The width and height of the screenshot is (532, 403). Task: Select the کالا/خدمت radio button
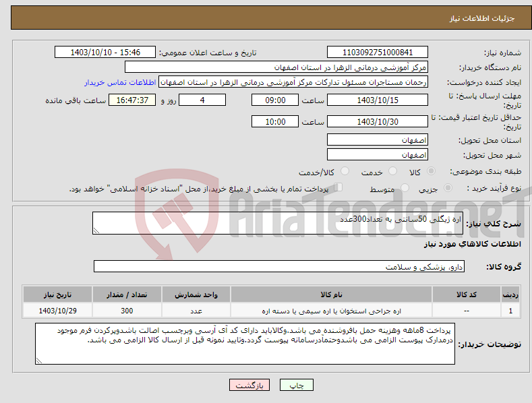pyautogui.click(x=345, y=171)
